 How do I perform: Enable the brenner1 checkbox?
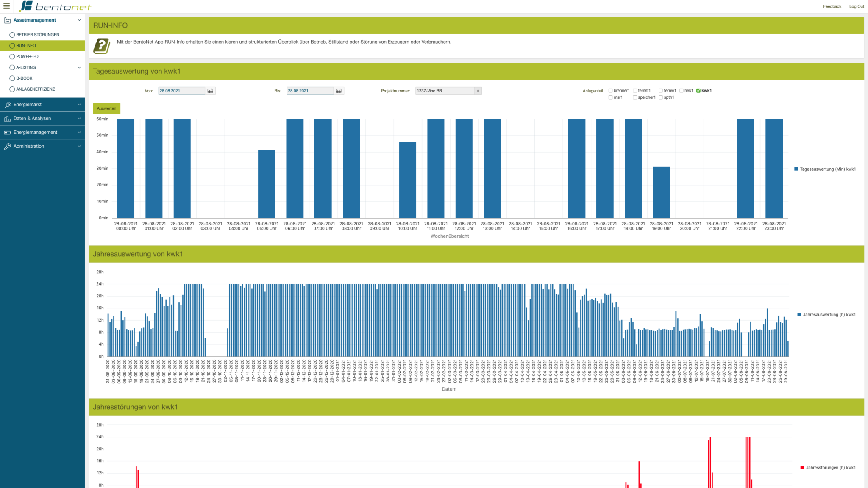tap(610, 91)
